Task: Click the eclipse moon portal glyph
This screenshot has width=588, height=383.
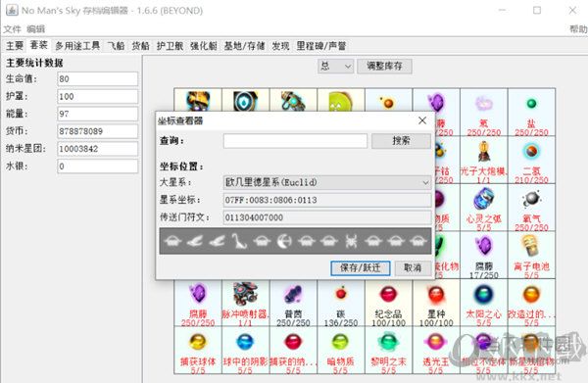Action: (x=284, y=241)
